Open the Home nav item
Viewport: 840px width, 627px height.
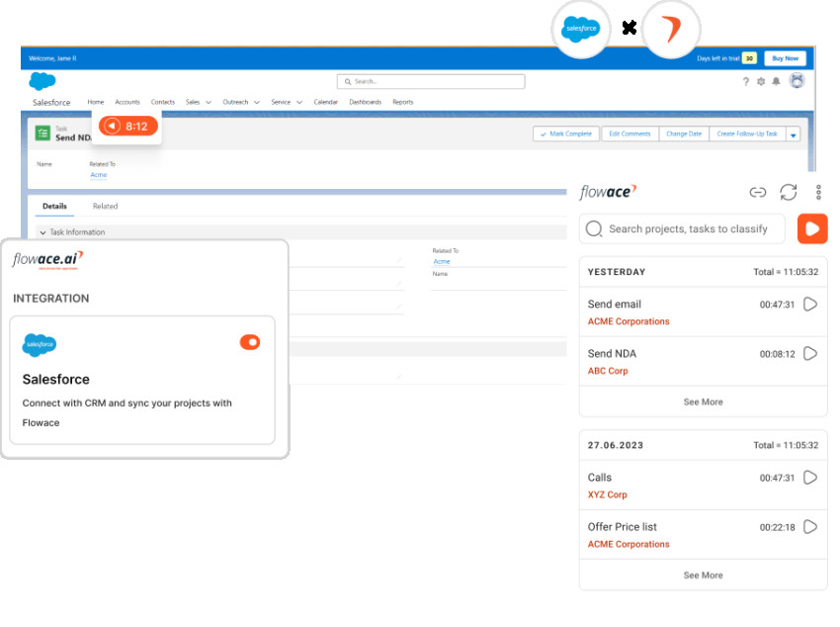click(96, 102)
